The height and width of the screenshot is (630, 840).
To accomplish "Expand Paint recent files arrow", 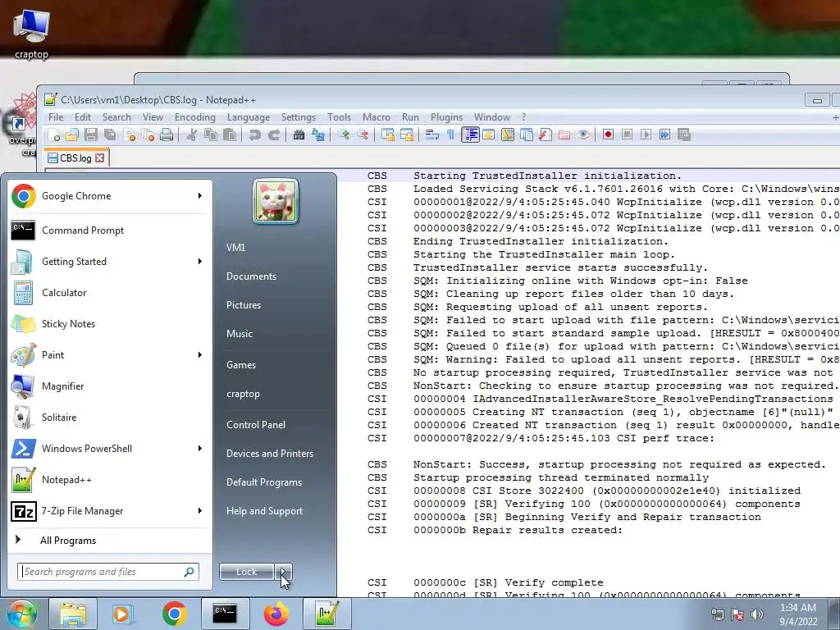I will tap(200, 354).
